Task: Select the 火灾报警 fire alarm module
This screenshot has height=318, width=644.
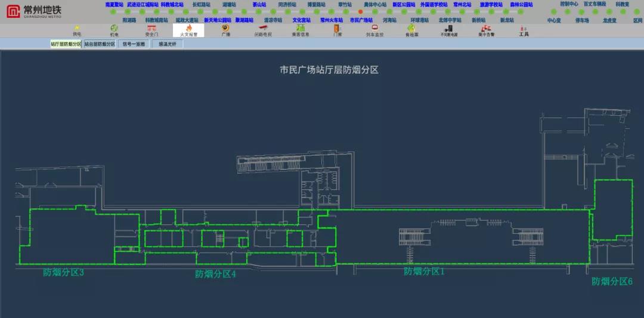Action: tap(188, 30)
